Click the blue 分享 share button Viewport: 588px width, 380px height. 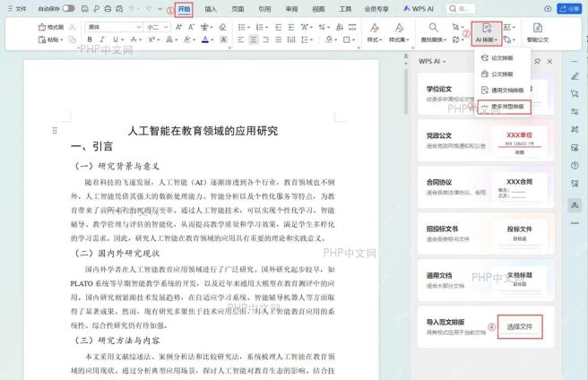(569, 9)
